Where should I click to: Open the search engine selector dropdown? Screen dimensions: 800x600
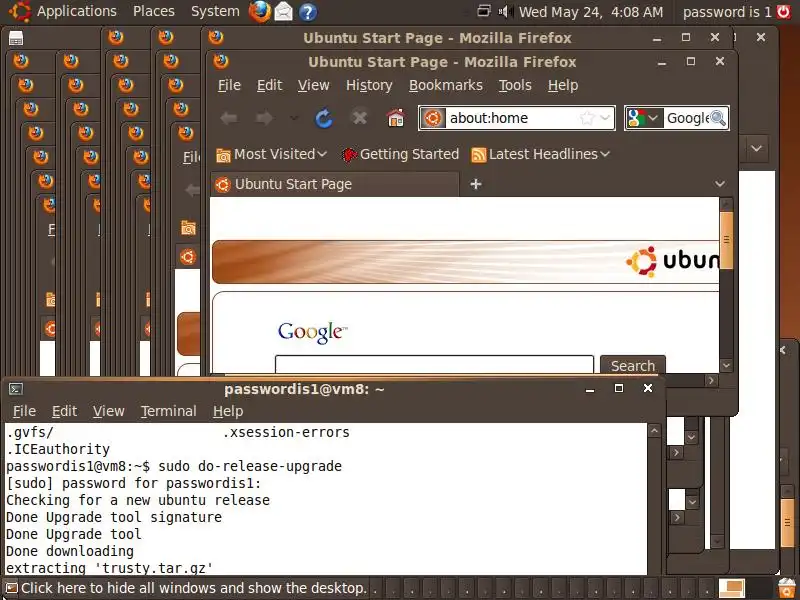tap(644, 118)
